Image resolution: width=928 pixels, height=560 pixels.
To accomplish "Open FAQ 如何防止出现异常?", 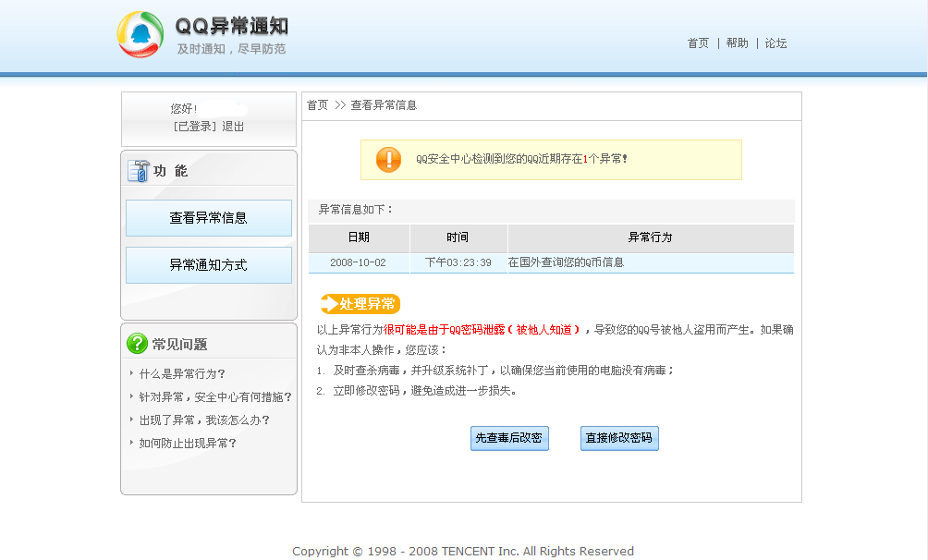I will point(188,444).
